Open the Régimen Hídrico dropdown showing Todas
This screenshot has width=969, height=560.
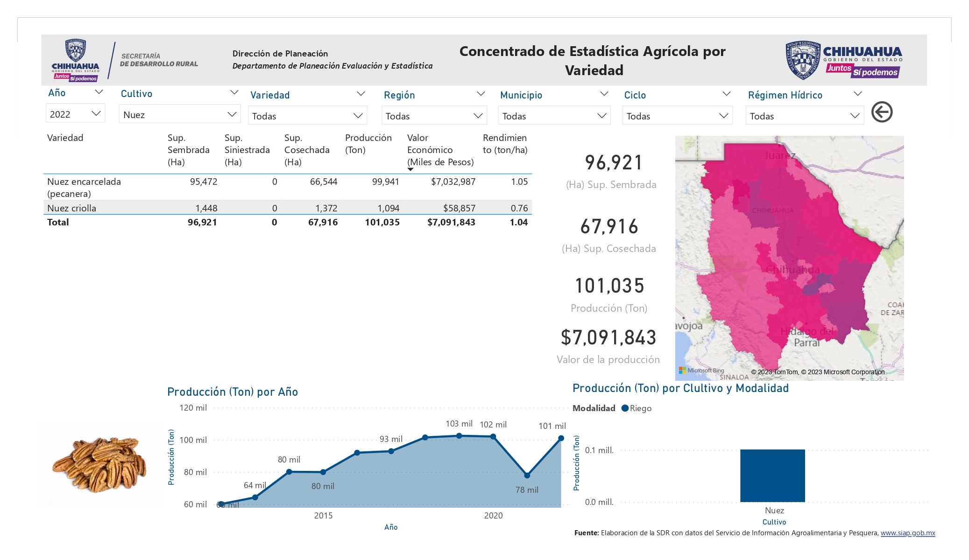[x=805, y=116]
